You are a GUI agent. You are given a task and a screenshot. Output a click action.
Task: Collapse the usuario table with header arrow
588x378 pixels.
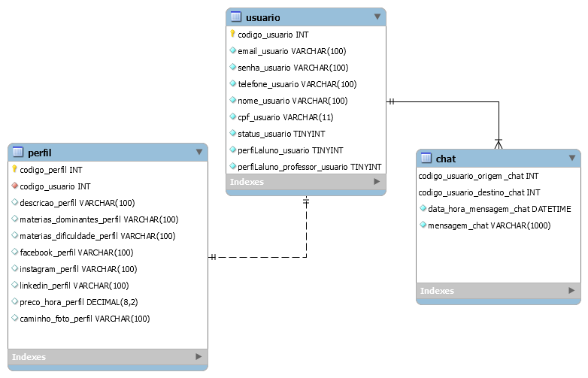tap(377, 17)
